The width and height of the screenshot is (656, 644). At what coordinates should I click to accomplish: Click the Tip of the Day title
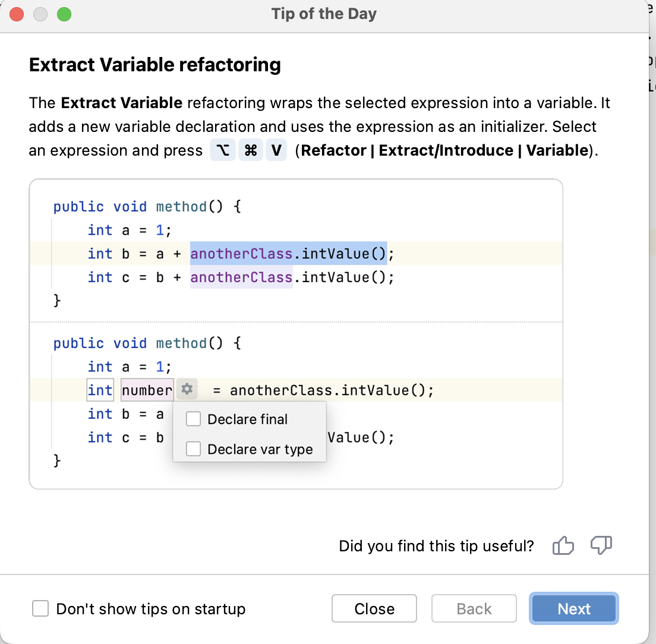[x=324, y=14]
